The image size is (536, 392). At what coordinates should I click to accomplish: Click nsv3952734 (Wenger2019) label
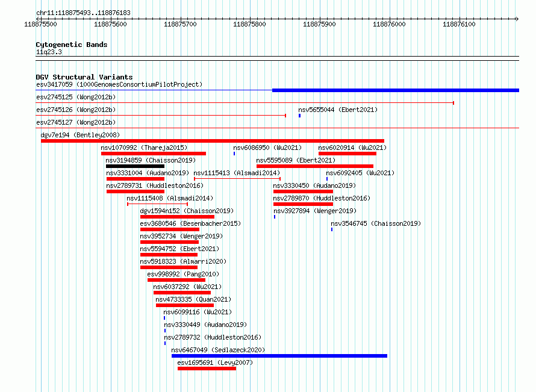(181, 236)
